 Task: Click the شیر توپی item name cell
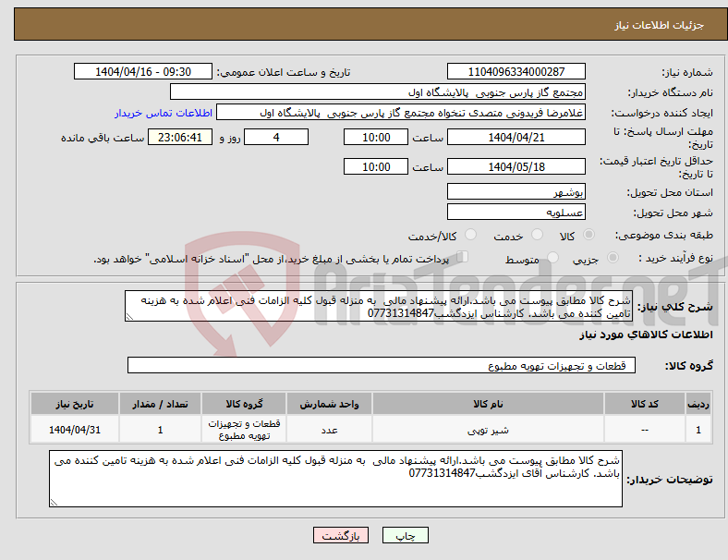(x=488, y=430)
